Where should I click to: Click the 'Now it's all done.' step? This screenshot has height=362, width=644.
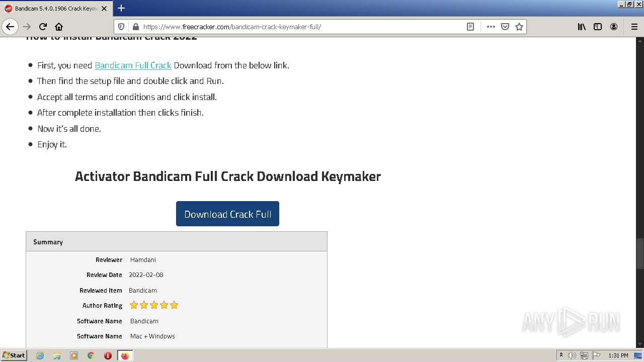pos(69,129)
